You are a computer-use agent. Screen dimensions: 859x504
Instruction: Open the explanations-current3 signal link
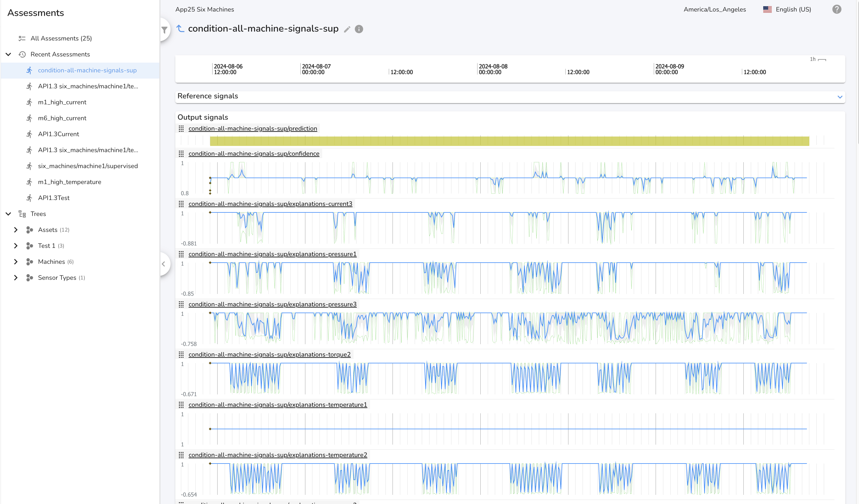coord(270,204)
